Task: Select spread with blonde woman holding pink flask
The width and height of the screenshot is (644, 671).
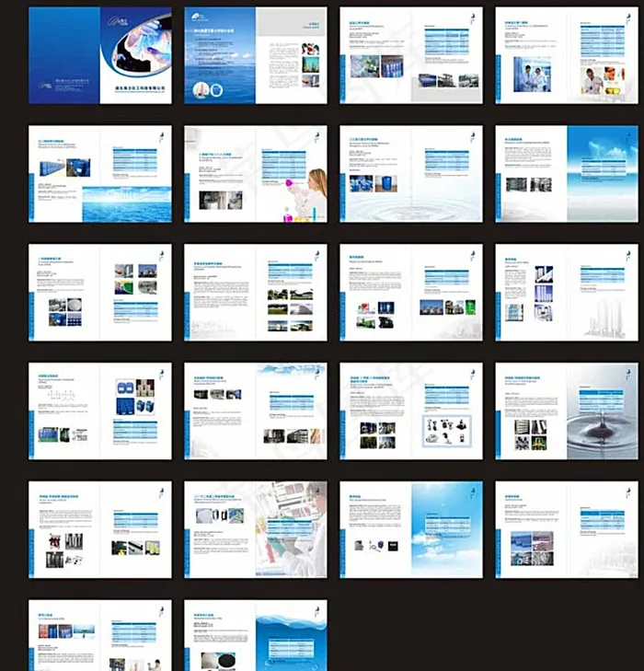Action: click(256, 174)
